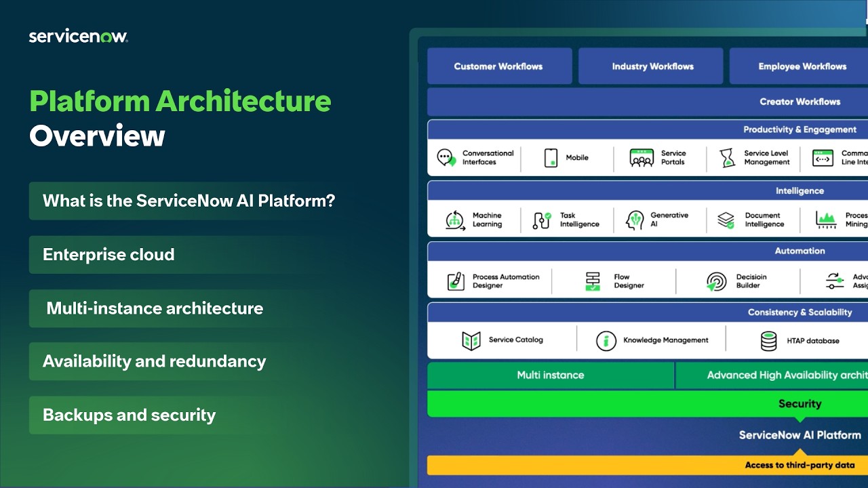Image resolution: width=868 pixels, height=488 pixels.
Task: Select the Conversational Interfaces icon
Action: [x=446, y=158]
